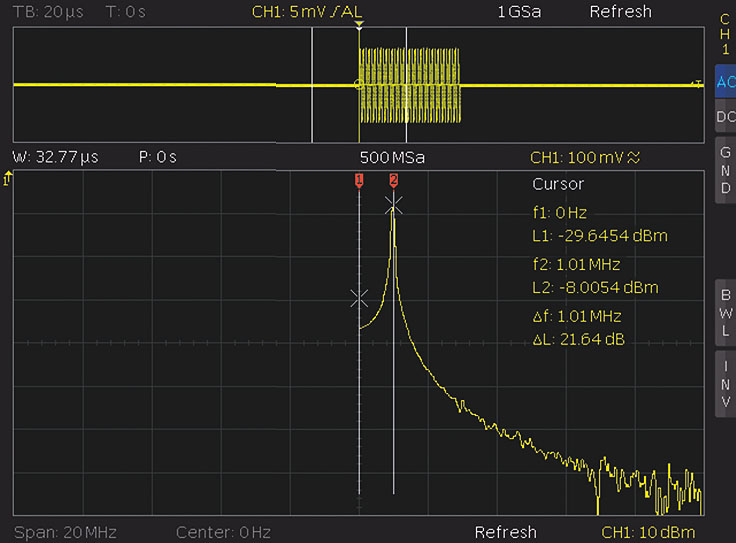Click the X crosshair on cursor 1

coord(360,298)
